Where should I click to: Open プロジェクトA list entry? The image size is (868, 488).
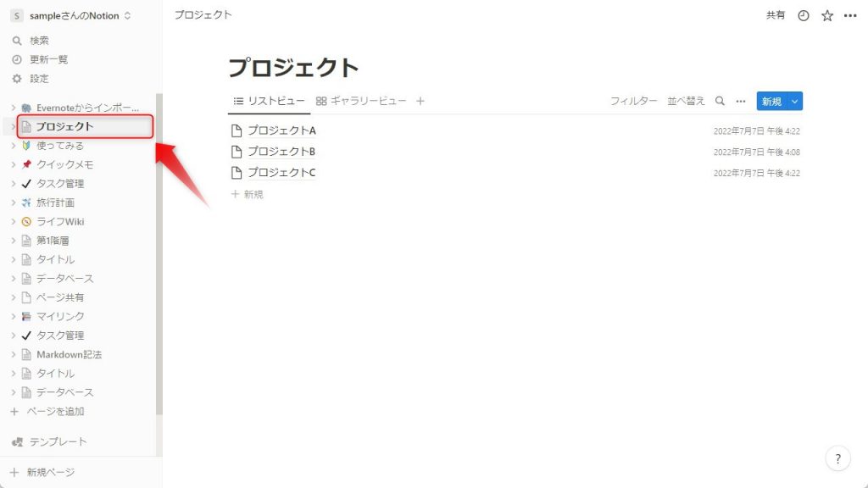click(281, 130)
